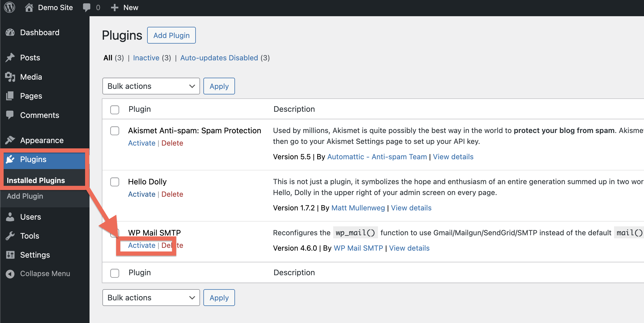This screenshot has height=323, width=644.
Task: Open the Installed Plugins submenu item
Action: (36, 180)
